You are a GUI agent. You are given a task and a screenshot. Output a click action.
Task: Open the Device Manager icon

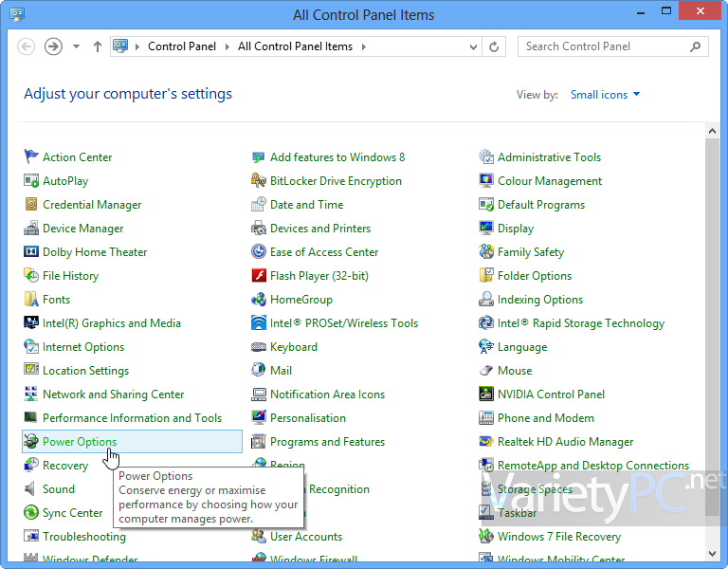31,229
